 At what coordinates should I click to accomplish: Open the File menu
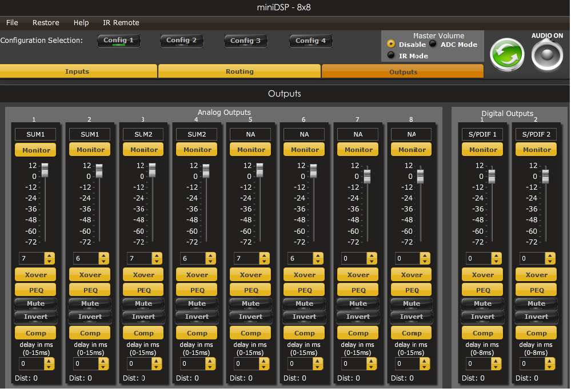tap(11, 23)
